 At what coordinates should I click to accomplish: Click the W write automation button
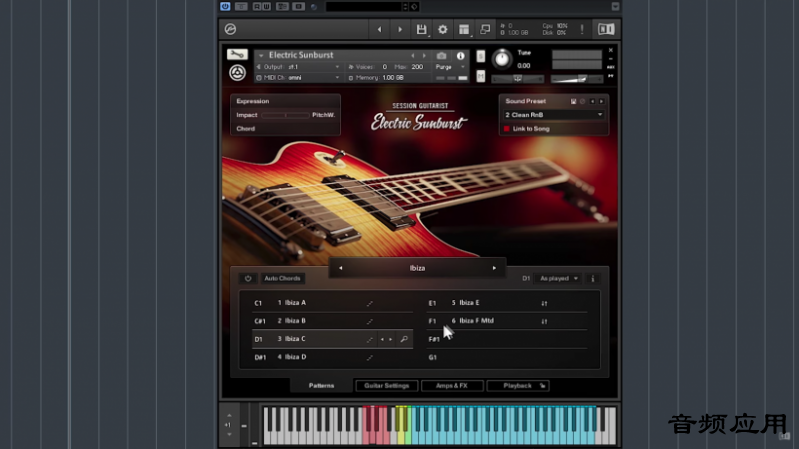[x=266, y=7]
